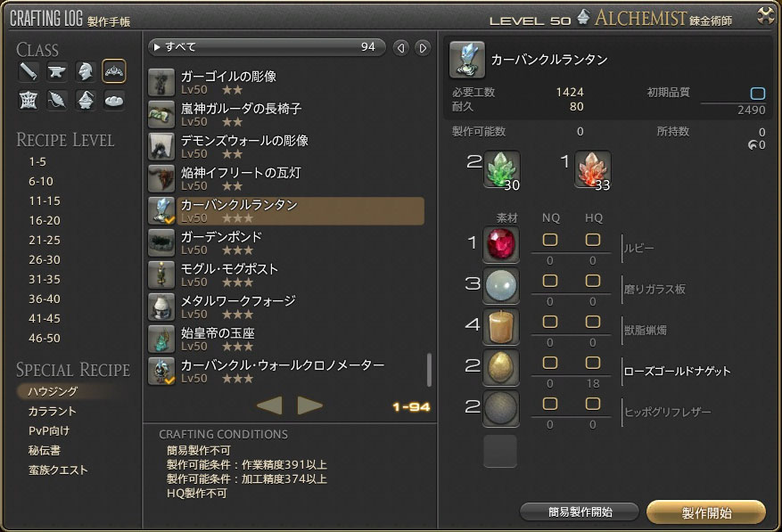This screenshot has width=782, height=532.
Task: Check the HQ box for ローズゴールドナゲット
Action: [x=592, y=363]
